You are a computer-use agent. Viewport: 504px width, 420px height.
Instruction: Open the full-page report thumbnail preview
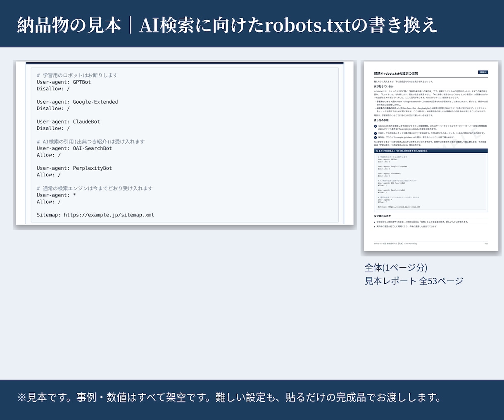[431, 156]
